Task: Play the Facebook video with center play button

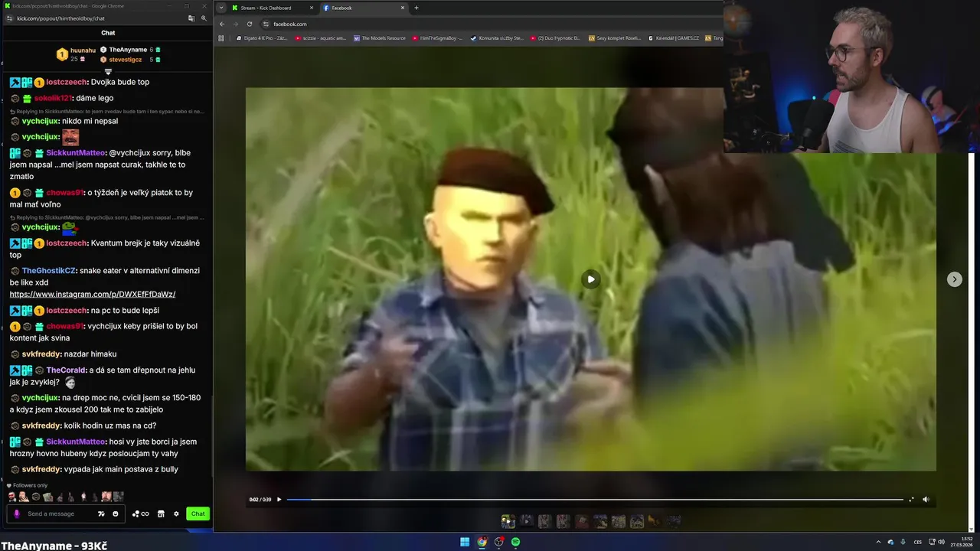Action: [x=590, y=279]
